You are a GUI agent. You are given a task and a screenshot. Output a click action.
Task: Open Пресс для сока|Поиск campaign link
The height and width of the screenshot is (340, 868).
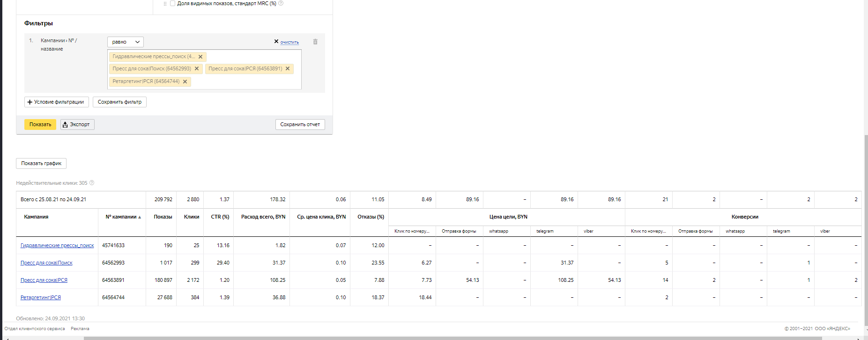pos(46,263)
